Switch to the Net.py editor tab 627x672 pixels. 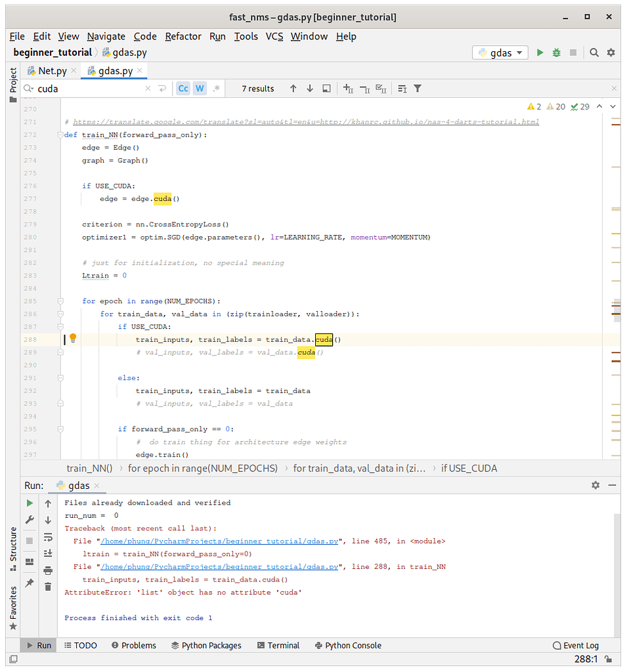click(52, 70)
